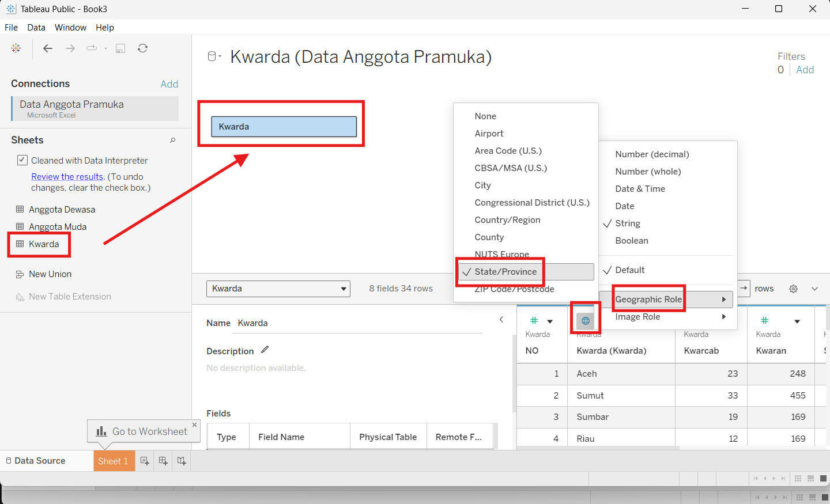This screenshot has width=830, height=504.
Task: Select Data Anggota Pramuka connection
Action: pyautogui.click(x=95, y=108)
